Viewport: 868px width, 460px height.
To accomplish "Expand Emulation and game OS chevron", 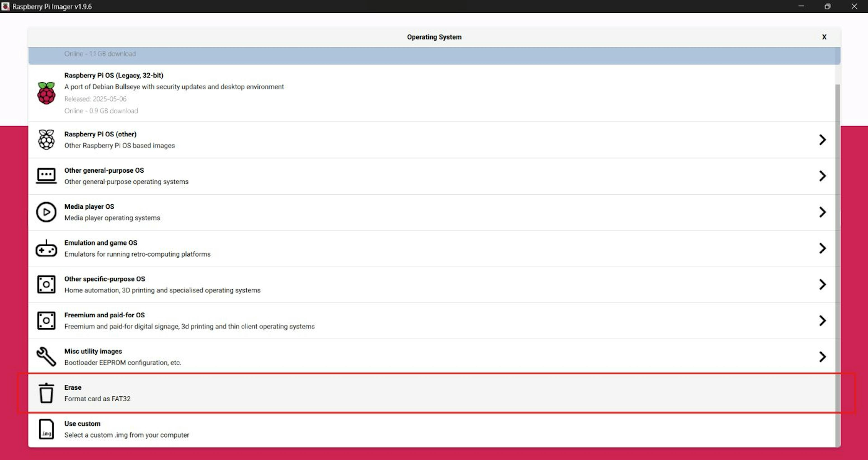I will click(x=823, y=248).
